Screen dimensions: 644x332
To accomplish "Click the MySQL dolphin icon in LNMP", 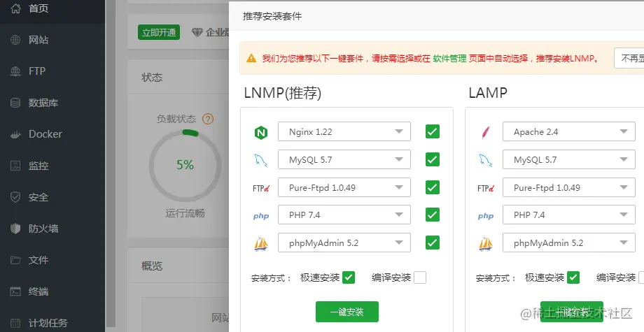I will point(261,160).
